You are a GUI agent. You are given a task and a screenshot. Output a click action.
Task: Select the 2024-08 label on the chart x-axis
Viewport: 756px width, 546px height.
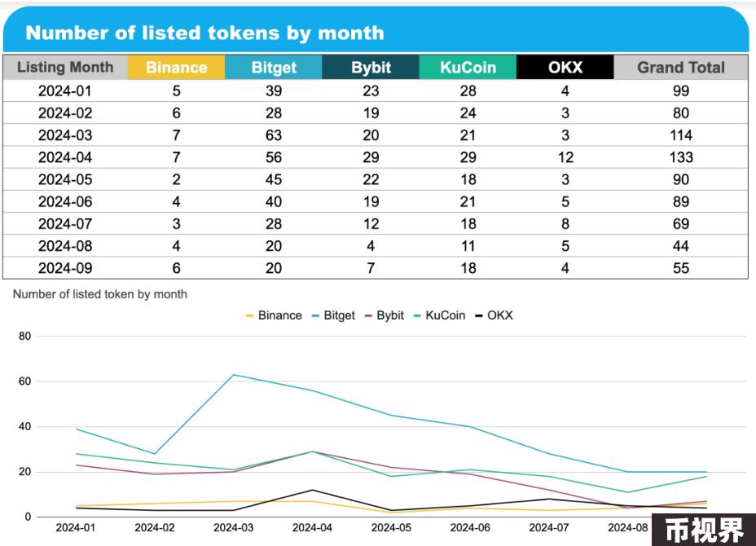pos(628,528)
